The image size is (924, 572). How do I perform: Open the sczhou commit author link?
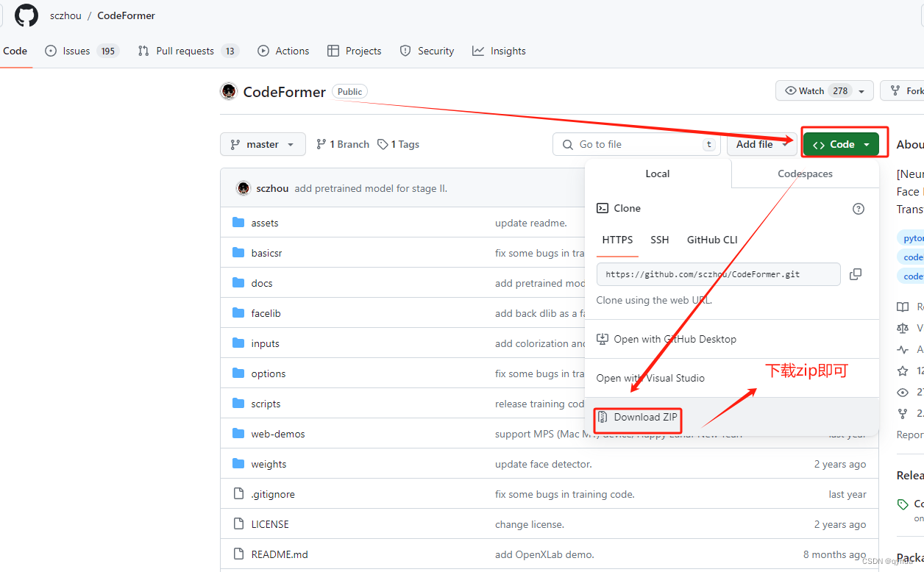coord(272,188)
